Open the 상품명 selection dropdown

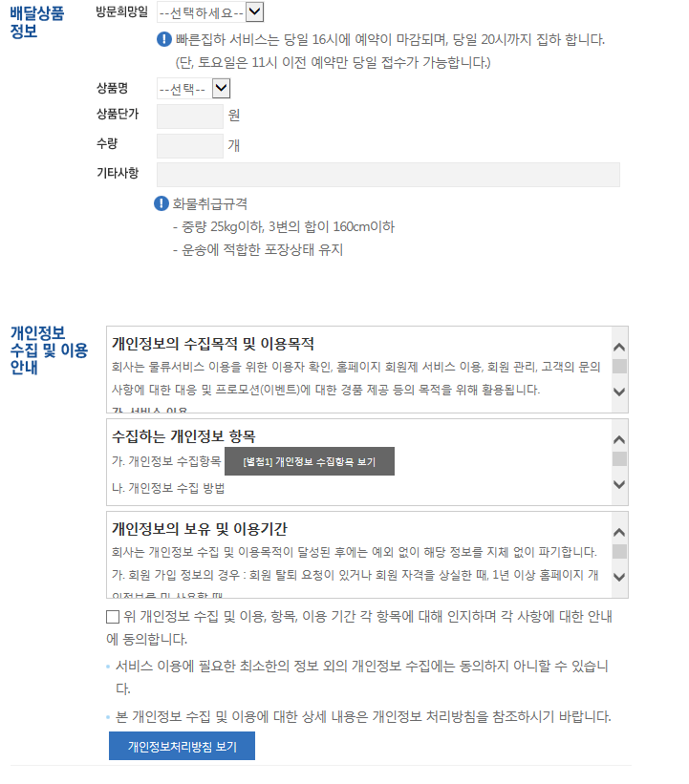(193, 89)
